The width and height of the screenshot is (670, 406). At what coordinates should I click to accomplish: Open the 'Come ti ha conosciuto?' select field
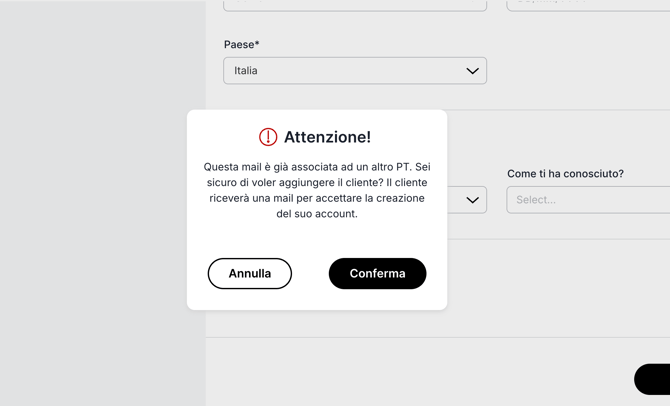coord(588,200)
